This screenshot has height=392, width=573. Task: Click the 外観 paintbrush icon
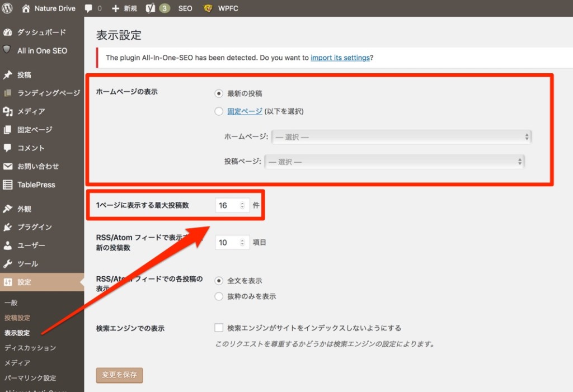click(8, 209)
